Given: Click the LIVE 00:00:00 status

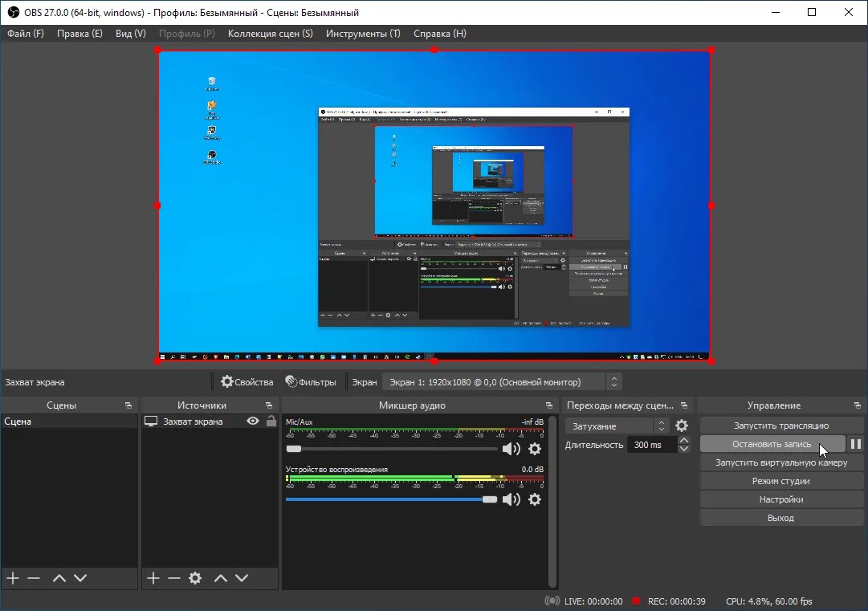Looking at the screenshot, I should point(593,601).
